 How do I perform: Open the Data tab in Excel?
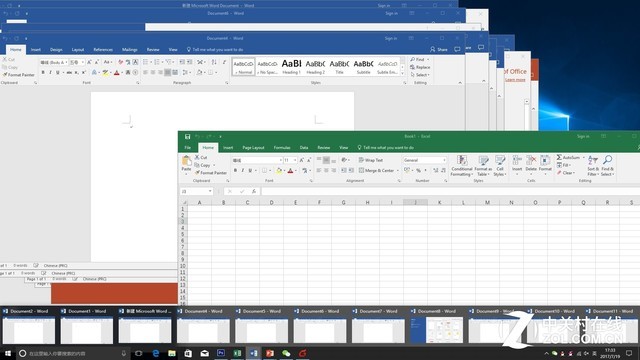304,148
